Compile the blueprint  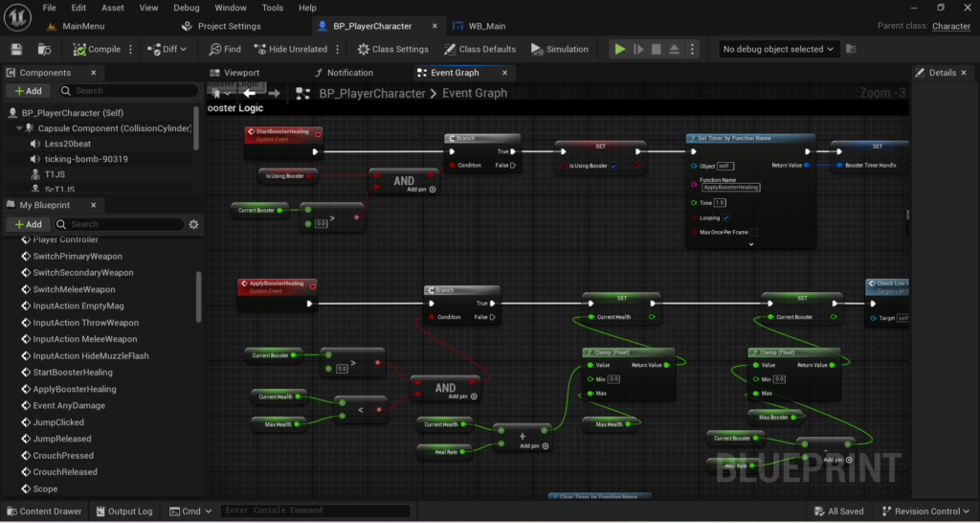click(97, 49)
